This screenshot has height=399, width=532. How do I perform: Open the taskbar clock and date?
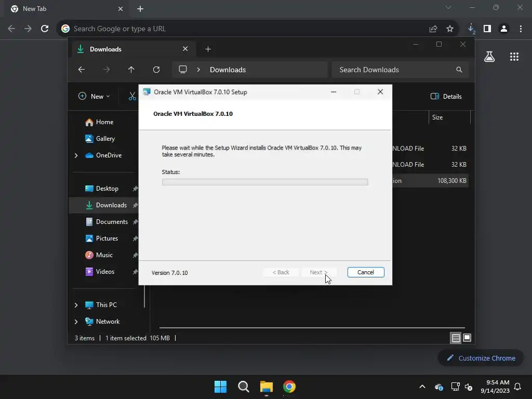[x=495, y=387]
